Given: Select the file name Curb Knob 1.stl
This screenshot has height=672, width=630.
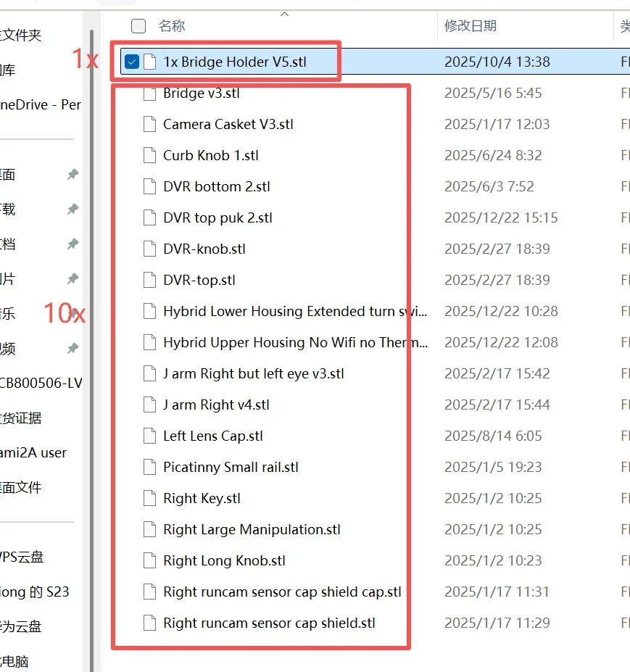Looking at the screenshot, I should [x=211, y=155].
